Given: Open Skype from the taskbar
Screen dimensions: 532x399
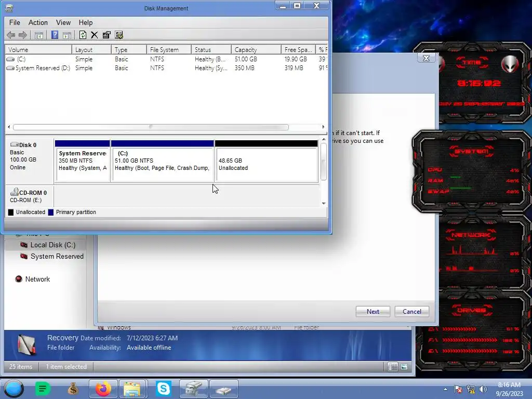Looking at the screenshot, I should [164, 389].
